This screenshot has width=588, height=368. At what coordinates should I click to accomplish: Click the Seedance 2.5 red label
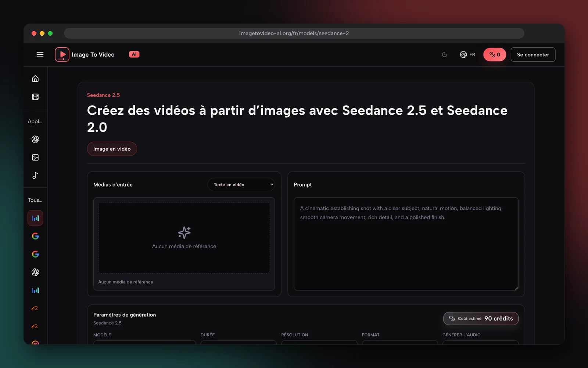pyautogui.click(x=103, y=95)
